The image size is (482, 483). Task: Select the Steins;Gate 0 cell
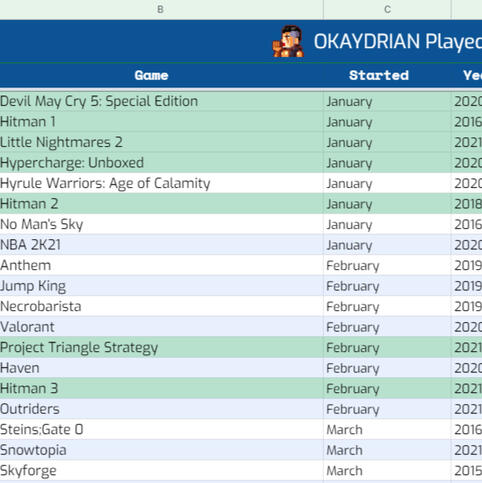(x=161, y=429)
